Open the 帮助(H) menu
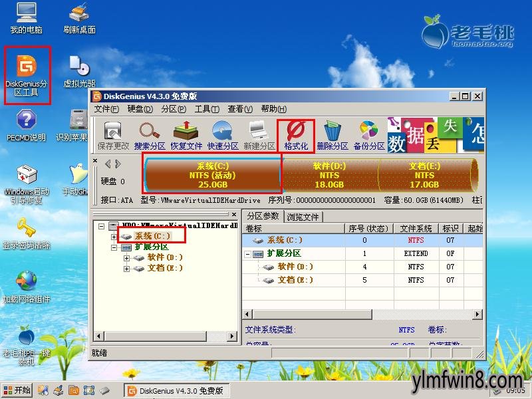Image resolution: width=532 pixels, height=399 pixels. (x=273, y=109)
